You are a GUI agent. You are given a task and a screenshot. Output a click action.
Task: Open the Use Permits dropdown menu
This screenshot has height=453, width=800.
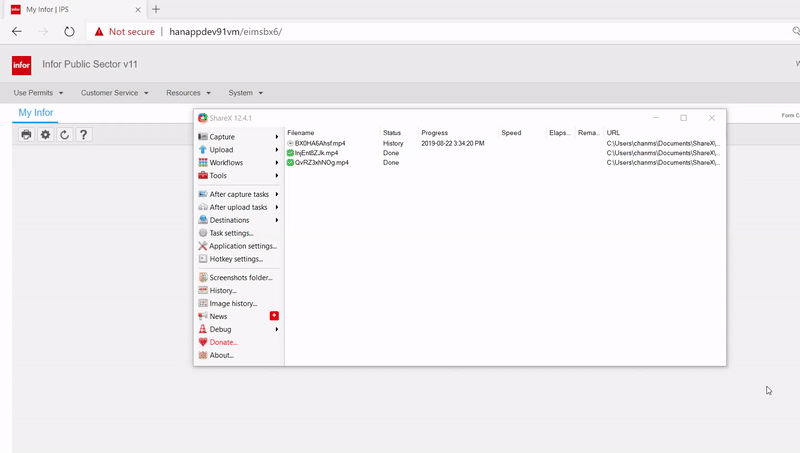[x=38, y=93]
